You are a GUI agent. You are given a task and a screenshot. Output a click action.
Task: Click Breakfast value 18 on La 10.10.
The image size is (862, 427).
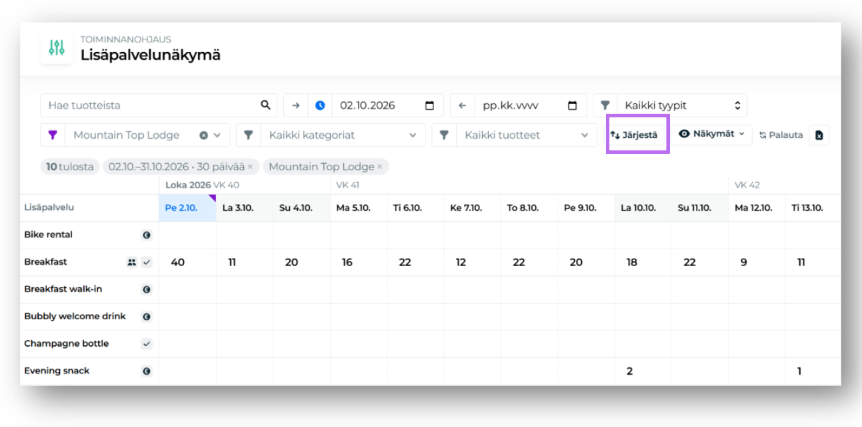point(632,263)
